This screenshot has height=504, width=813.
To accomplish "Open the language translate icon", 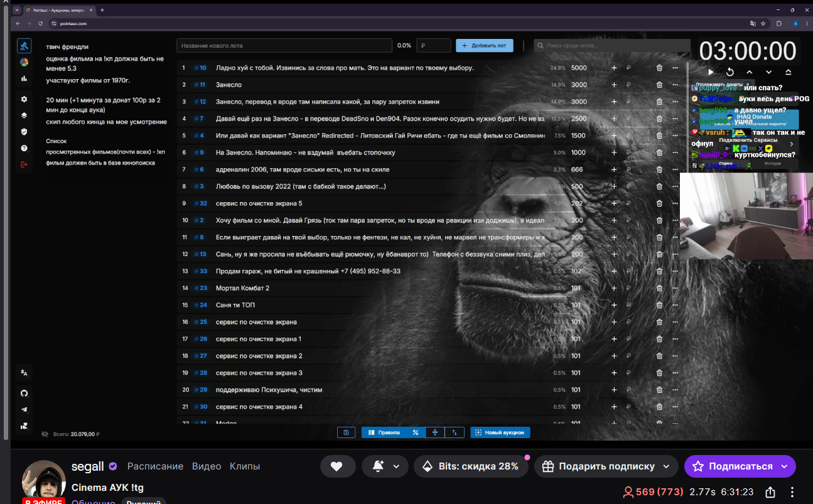I will pos(24,372).
